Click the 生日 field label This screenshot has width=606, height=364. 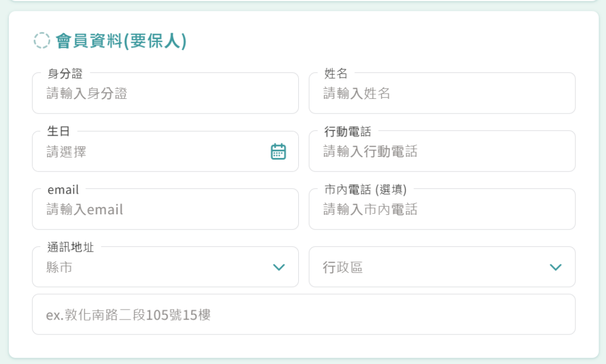(x=59, y=132)
